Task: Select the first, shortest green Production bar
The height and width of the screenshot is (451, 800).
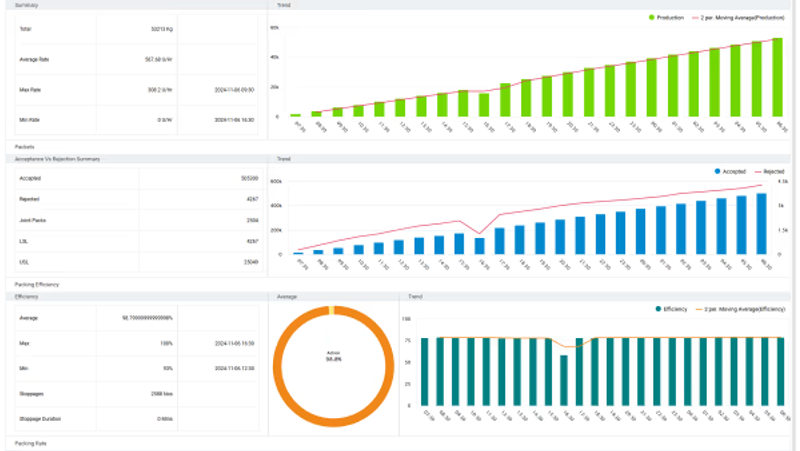Action: click(x=295, y=115)
